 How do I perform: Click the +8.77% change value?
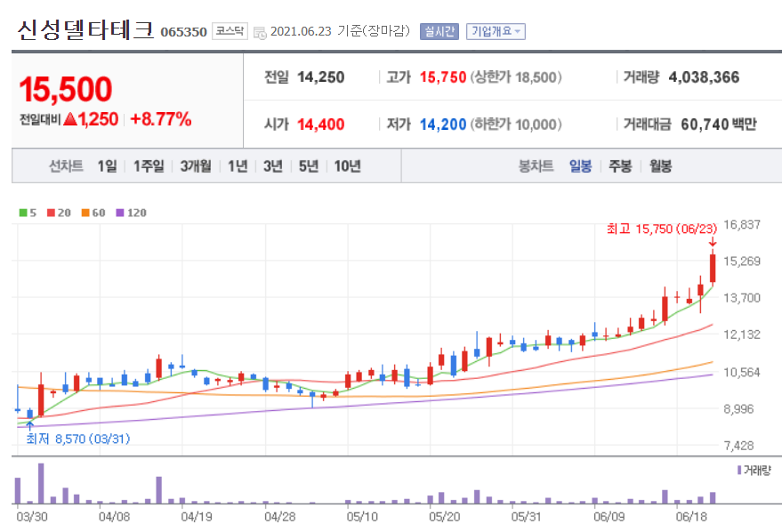click(161, 119)
